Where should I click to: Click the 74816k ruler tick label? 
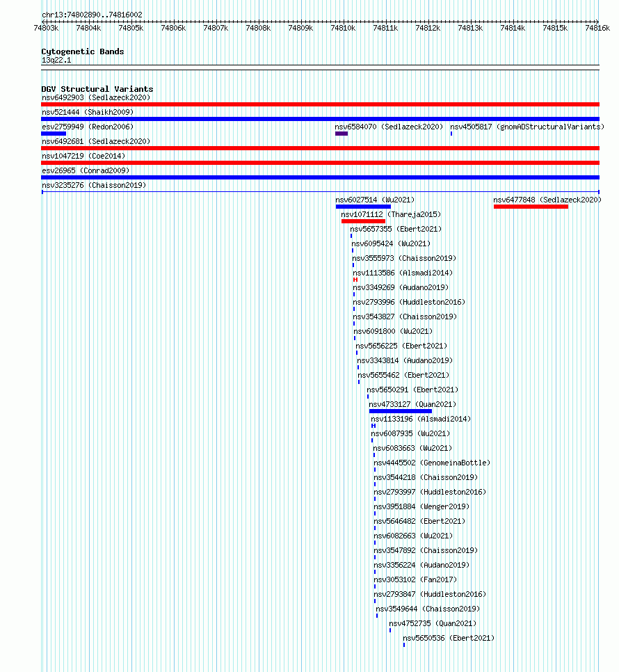click(x=597, y=28)
